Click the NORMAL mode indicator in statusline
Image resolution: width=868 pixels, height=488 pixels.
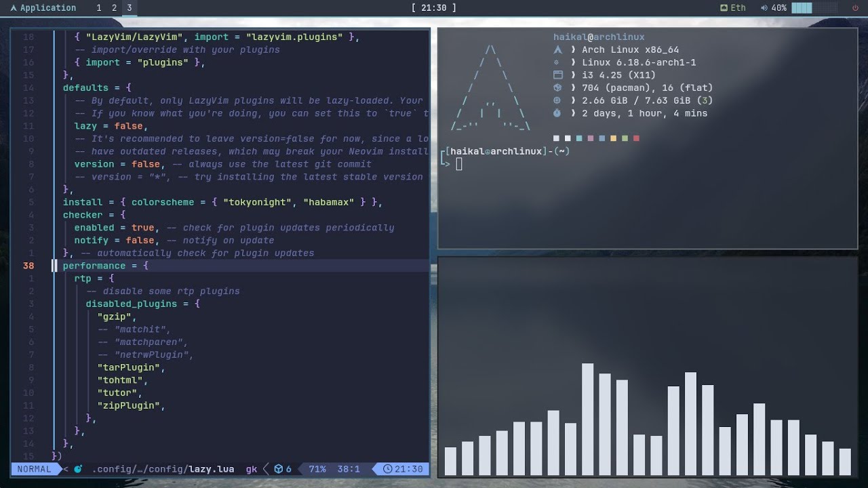pos(34,469)
